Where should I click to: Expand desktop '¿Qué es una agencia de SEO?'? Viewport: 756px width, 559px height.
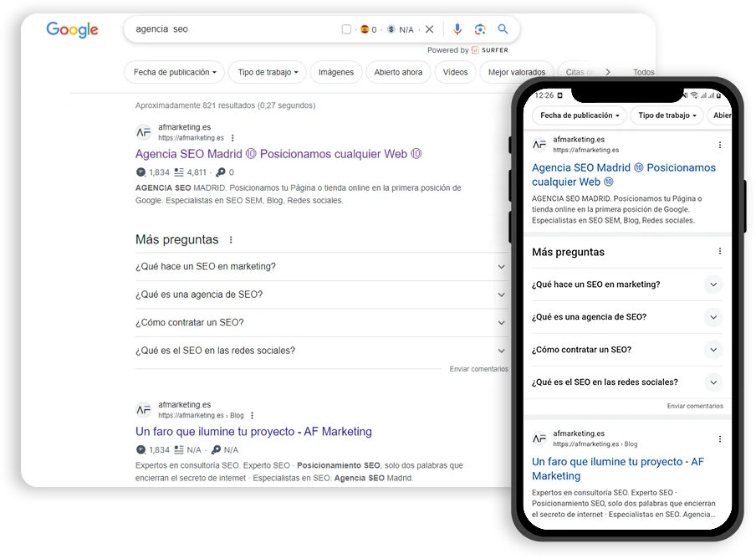[x=320, y=295]
